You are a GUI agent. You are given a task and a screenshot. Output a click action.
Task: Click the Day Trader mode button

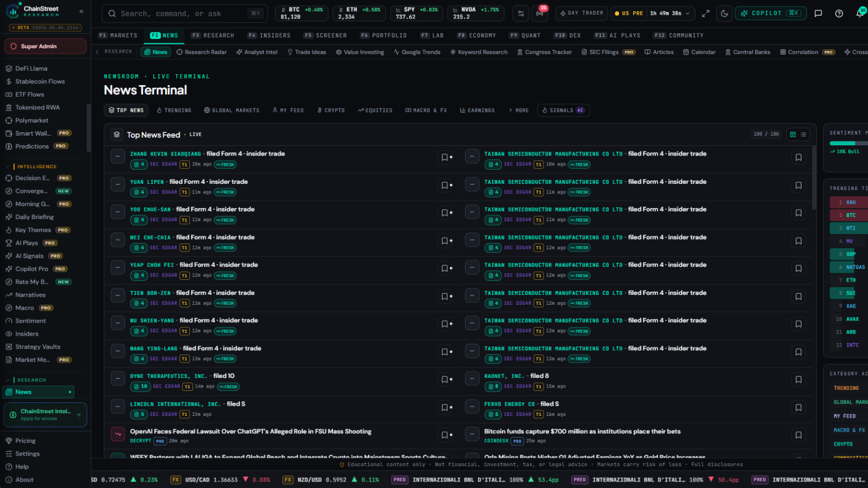(x=581, y=14)
